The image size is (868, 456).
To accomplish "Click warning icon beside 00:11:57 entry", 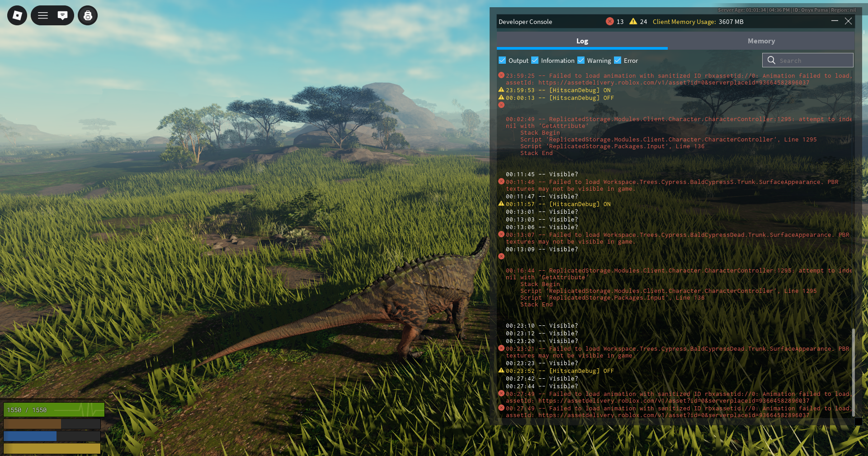I will (501, 203).
